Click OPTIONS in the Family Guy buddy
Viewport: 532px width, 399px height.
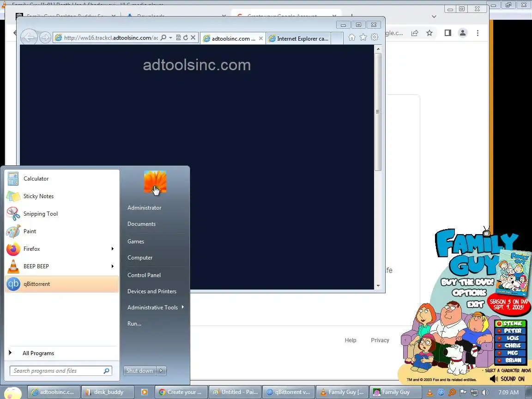pyautogui.click(x=469, y=293)
